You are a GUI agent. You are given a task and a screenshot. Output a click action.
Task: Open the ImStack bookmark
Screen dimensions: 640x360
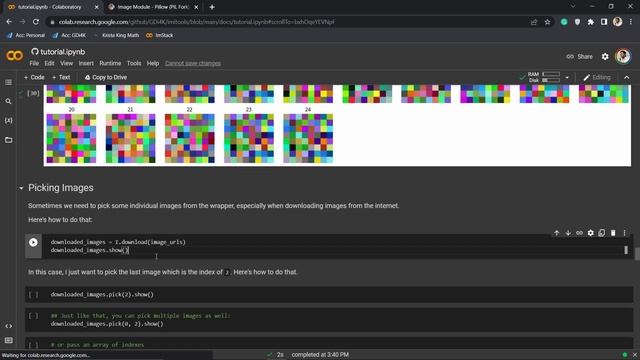(x=160, y=36)
